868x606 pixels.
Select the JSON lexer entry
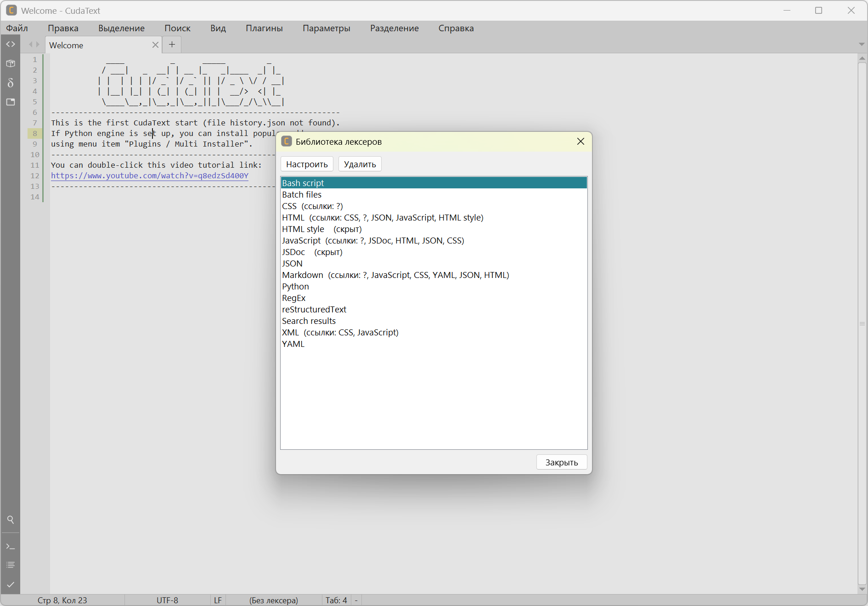click(x=434, y=263)
